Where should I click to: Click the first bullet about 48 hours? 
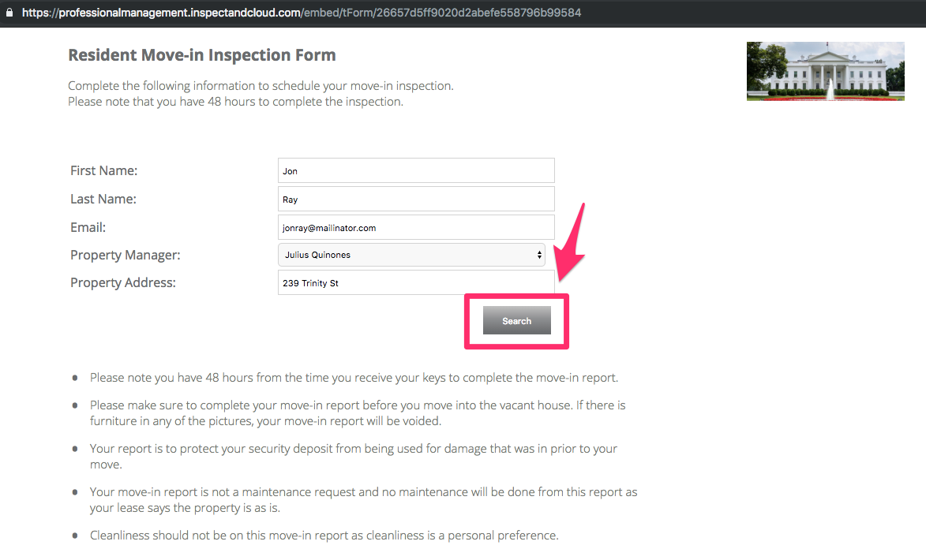pos(354,378)
